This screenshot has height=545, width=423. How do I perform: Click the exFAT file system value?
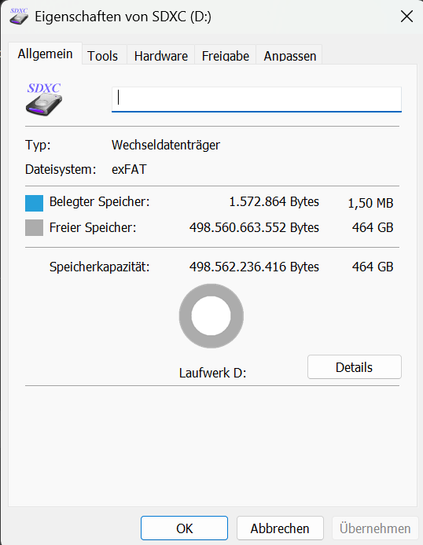tap(129, 169)
